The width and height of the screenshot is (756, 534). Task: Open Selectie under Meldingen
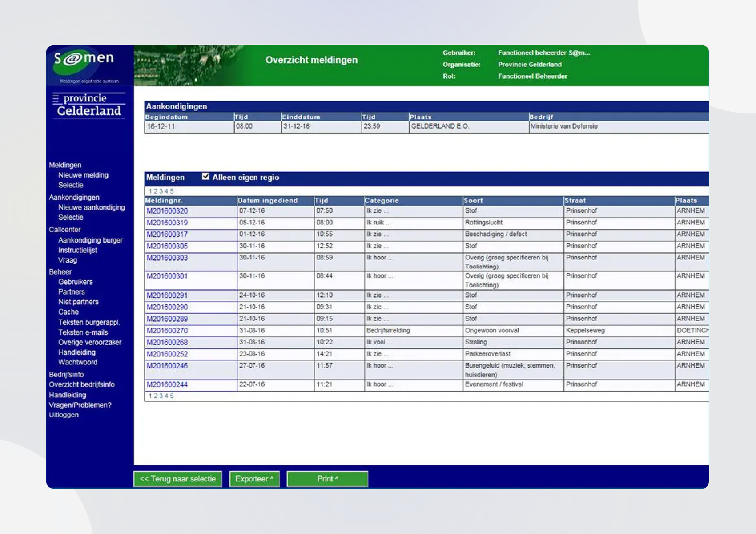(x=71, y=185)
